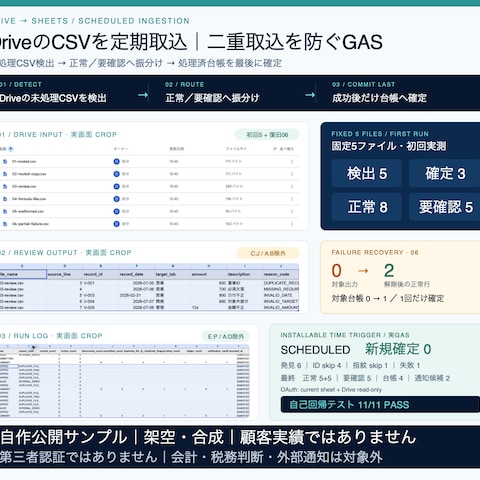Click the 正常 8 stat tile

point(367,207)
